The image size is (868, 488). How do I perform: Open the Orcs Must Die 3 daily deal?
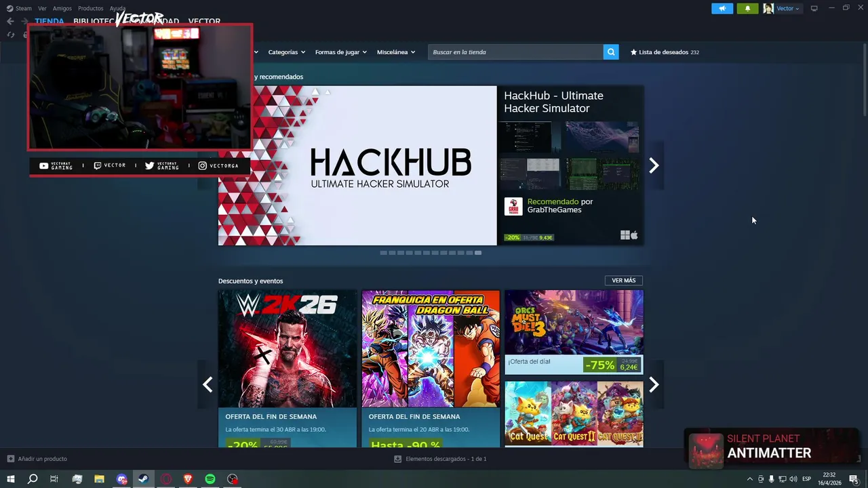pyautogui.click(x=574, y=332)
